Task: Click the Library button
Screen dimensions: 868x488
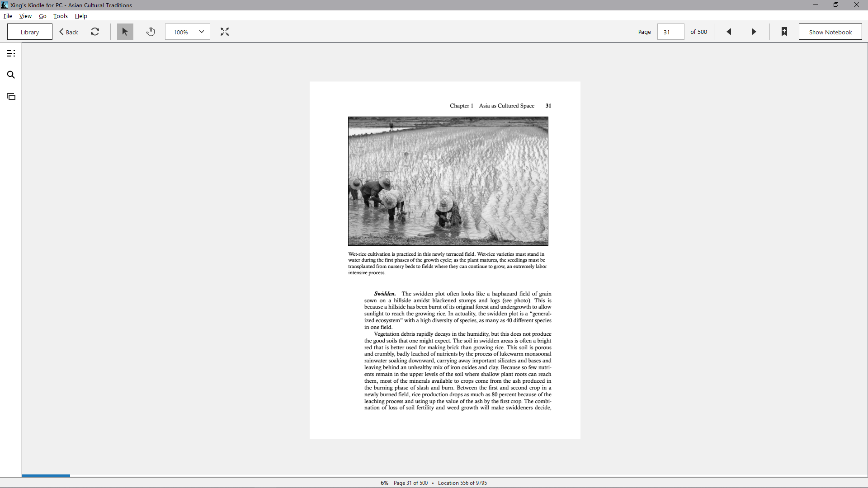Action: (30, 32)
